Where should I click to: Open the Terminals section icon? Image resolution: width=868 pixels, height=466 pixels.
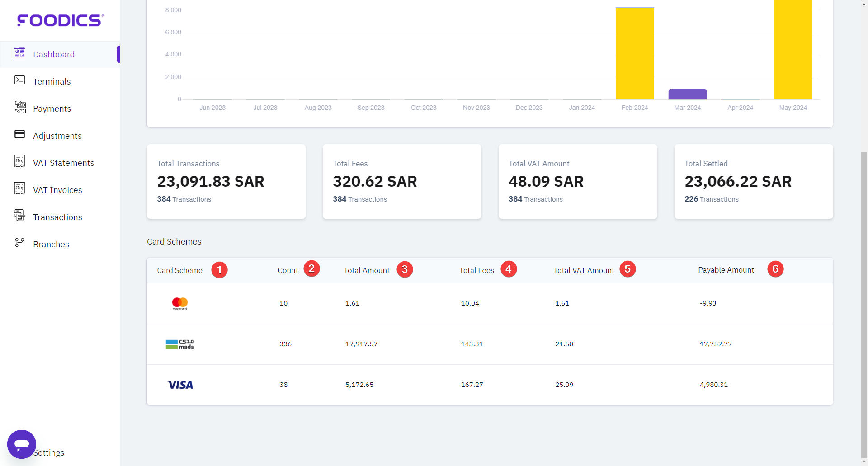click(20, 80)
